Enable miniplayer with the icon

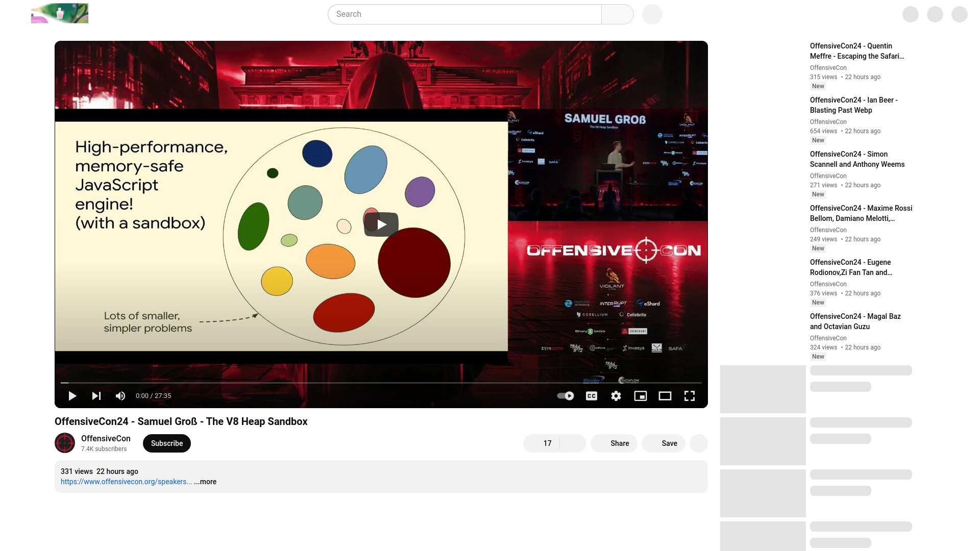pos(640,395)
